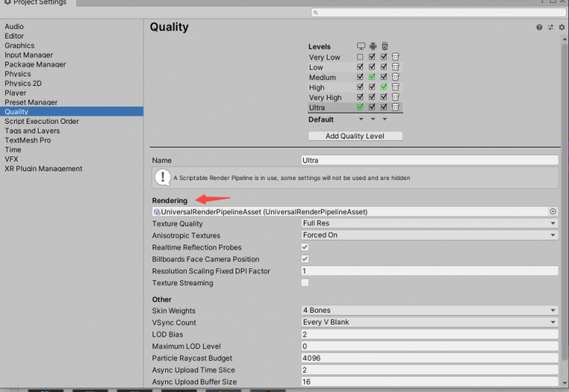The width and height of the screenshot is (569, 392).
Task: Open the default quality dropdown for desktop
Action: [x=361, y=119]
